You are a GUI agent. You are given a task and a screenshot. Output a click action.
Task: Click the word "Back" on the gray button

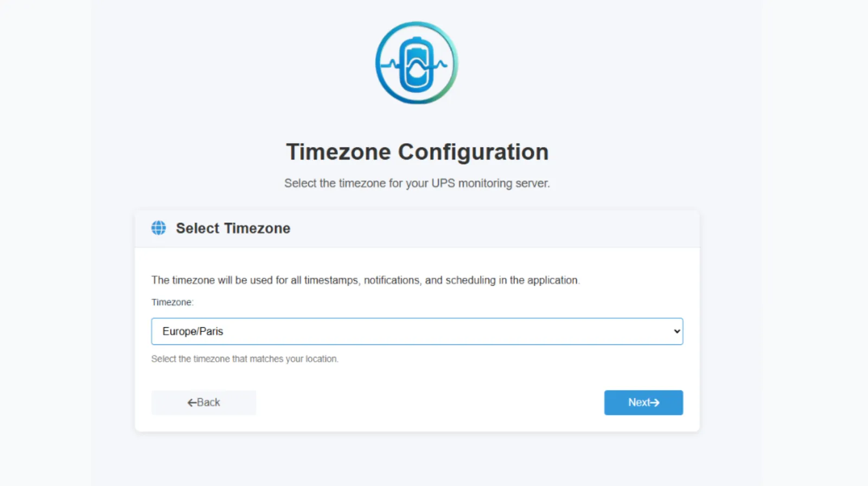[x=208, y=402]
